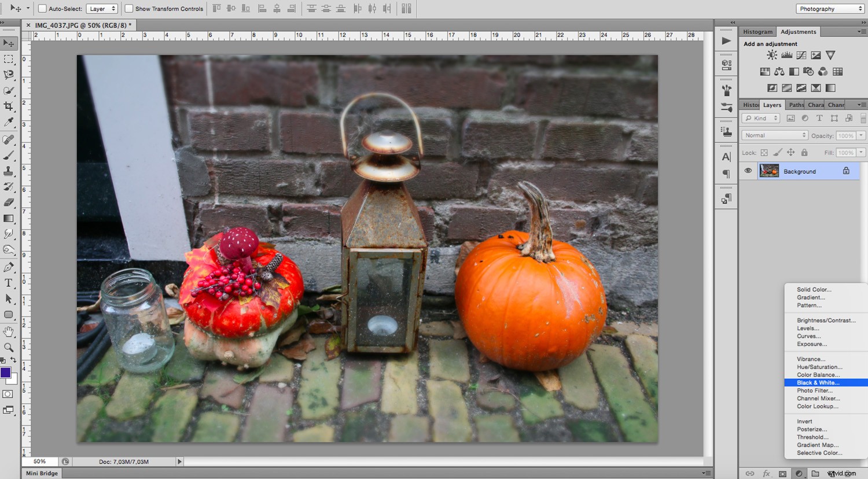Image resolution: width=868 pixels, height=479 pixels.
Task: Open the Curves adjustment icon
Action: [801, 55]
